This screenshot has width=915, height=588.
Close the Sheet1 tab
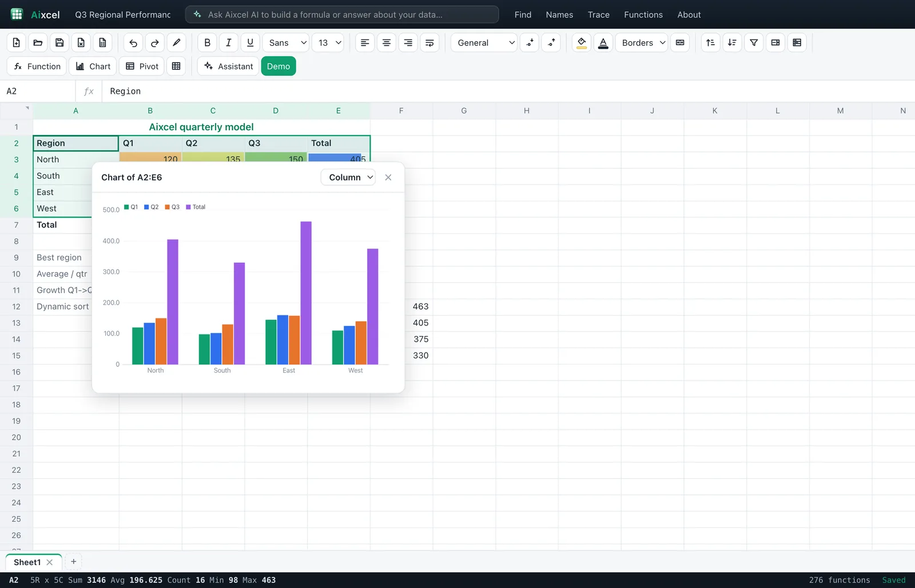(50, 562)
